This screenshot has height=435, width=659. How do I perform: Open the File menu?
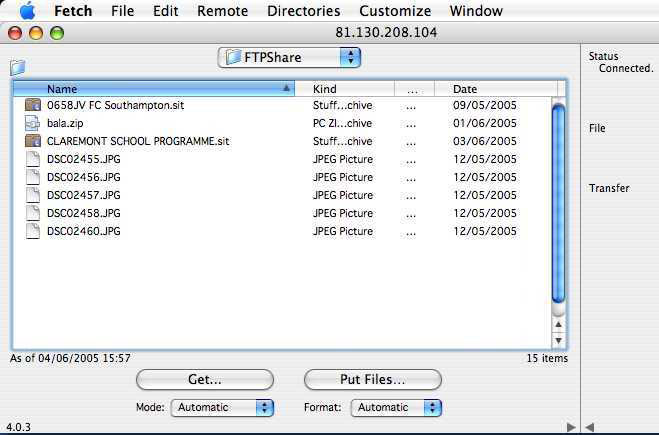122,11
